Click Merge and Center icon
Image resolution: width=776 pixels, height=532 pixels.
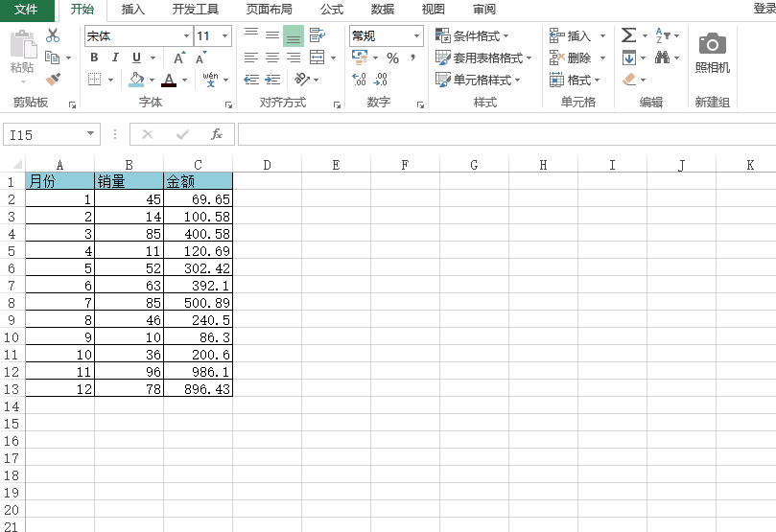click(x=317, y=58)
